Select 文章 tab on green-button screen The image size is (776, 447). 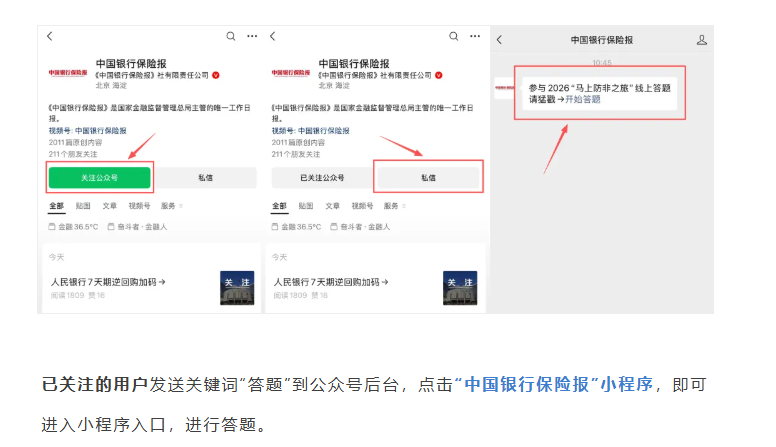click(x=109, y=206)
